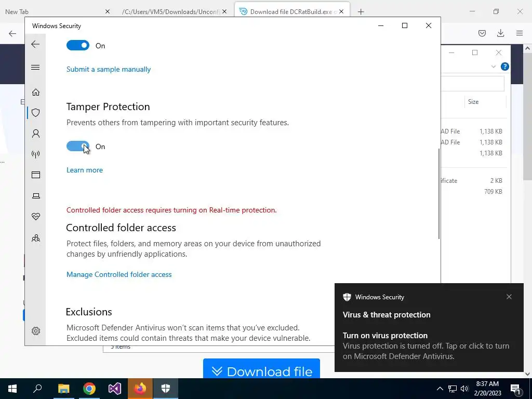Close the New Tab browser tab
Image resolution: width=532 pixels, height=399 pixels.
(x=108, y=11)
